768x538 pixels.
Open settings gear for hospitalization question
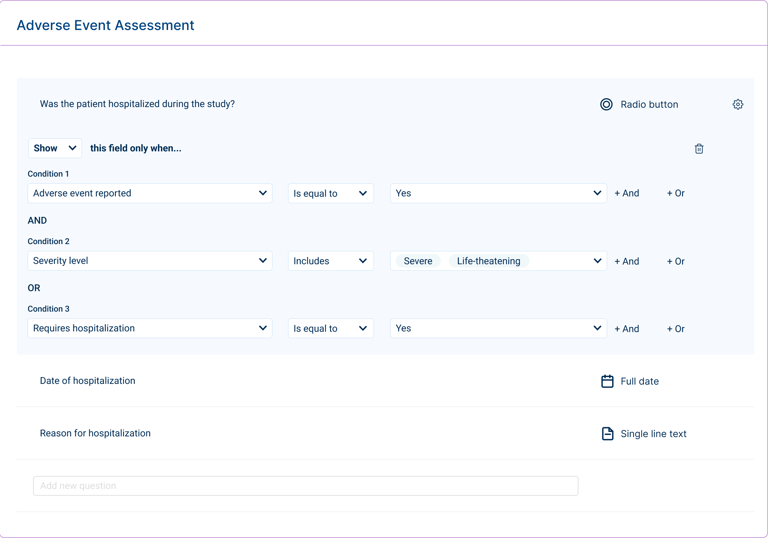[x=738, y=104]
